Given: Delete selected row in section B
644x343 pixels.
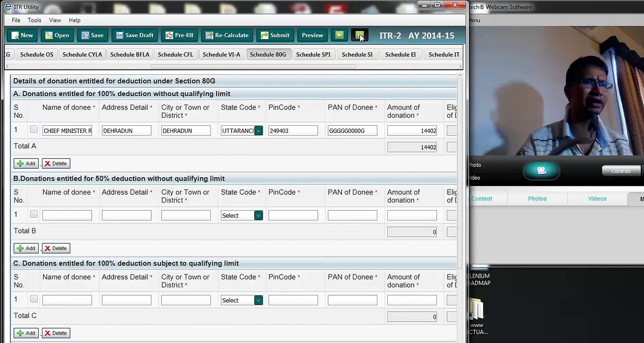Looking at the screenshot, I should click(56, 248).
